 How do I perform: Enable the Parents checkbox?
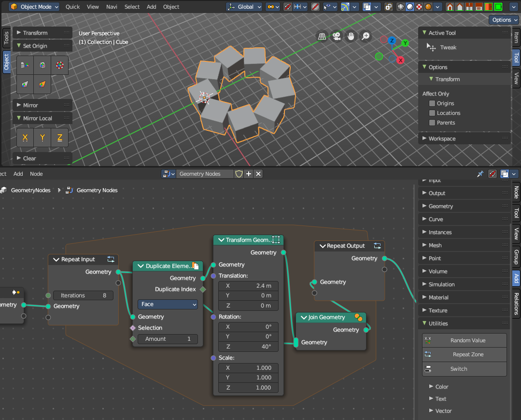tap(432, 123)
